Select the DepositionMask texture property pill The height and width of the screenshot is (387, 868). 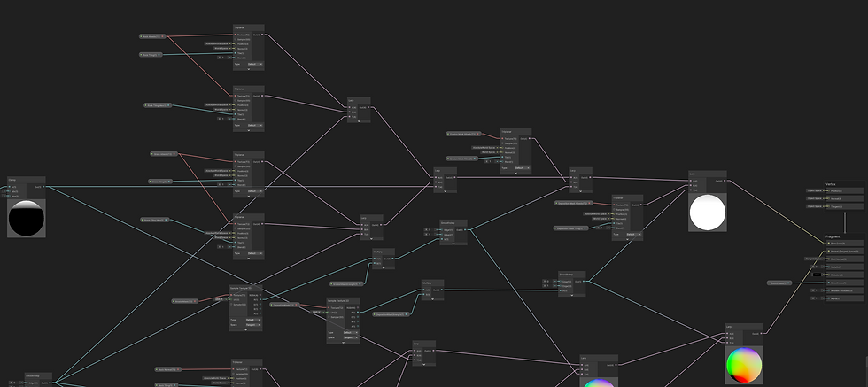(x=285, y=305)
